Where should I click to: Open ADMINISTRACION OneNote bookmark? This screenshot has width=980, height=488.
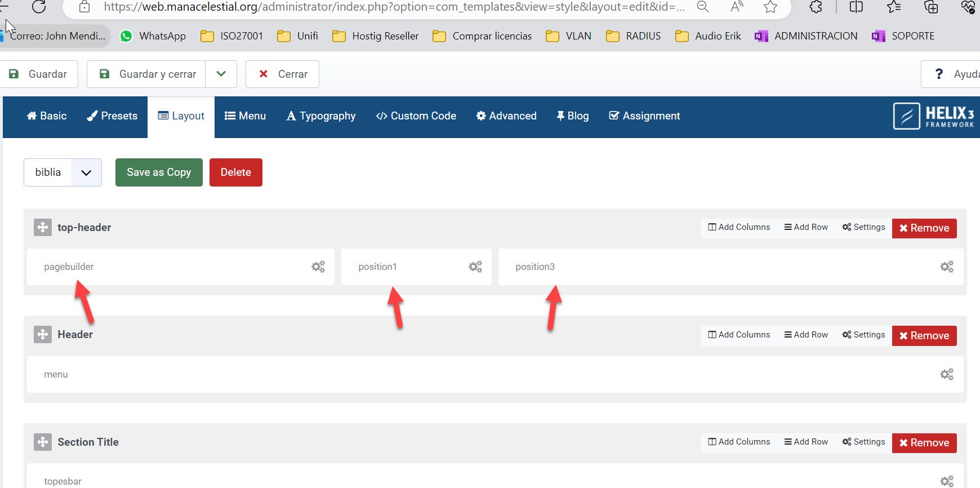point(806,36)
